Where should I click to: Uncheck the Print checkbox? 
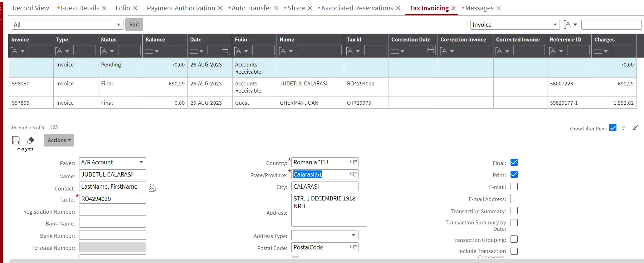[514, 175]
